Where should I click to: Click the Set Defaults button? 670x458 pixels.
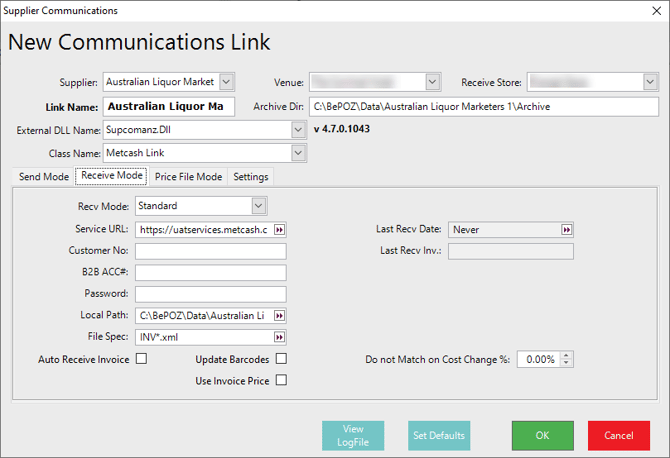[438, 436]
